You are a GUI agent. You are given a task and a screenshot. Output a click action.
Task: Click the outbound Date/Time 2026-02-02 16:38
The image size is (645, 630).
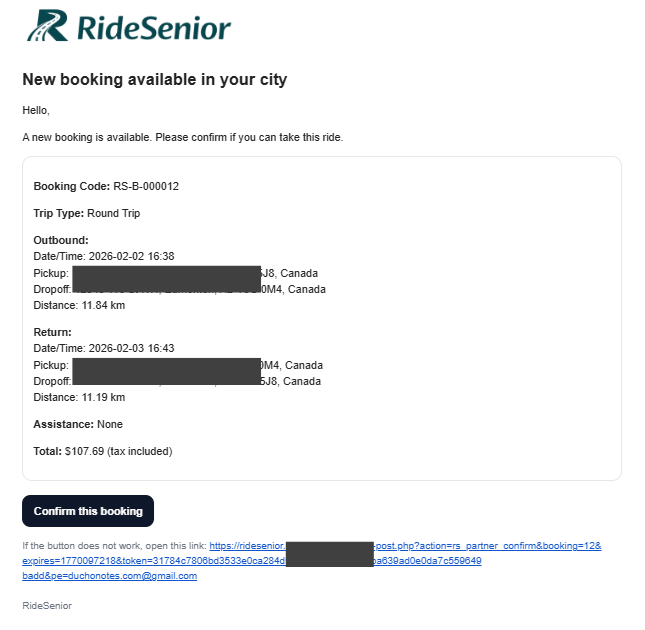[104, 256]
